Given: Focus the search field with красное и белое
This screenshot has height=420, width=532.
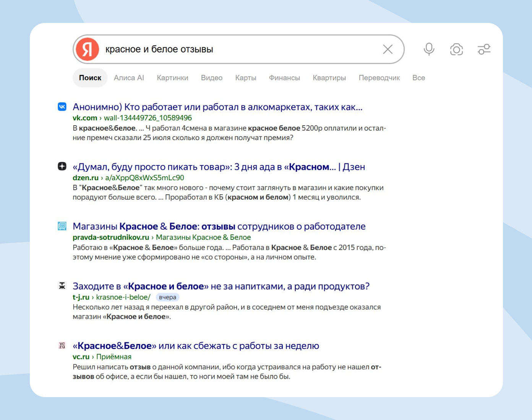Looking at the screenshot, I should pyautogui.click(x=241, y=49).
